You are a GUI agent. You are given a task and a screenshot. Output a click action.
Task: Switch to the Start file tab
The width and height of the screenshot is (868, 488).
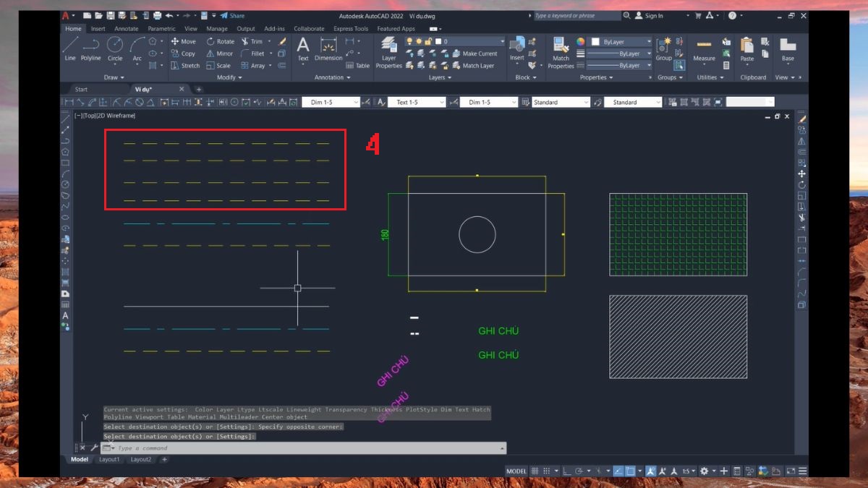(81, 90)
